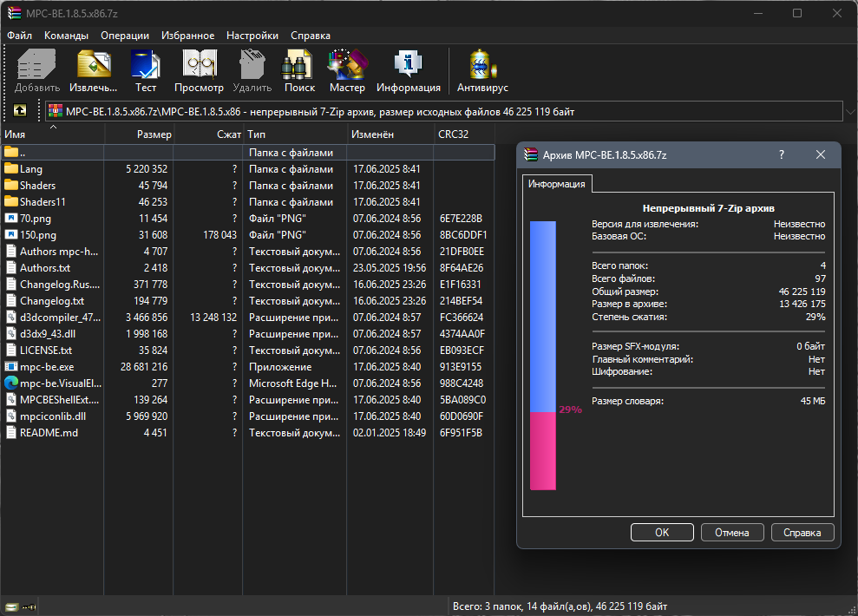The height and width of the screenshot is (616, 858).
Task: Open the Файл menu
Action: 19,36
